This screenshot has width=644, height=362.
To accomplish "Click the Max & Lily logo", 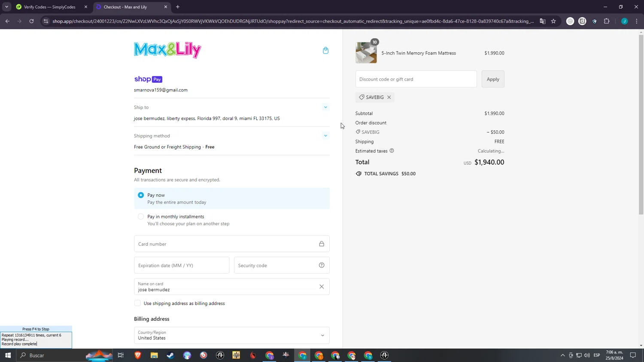I will 167,50.
